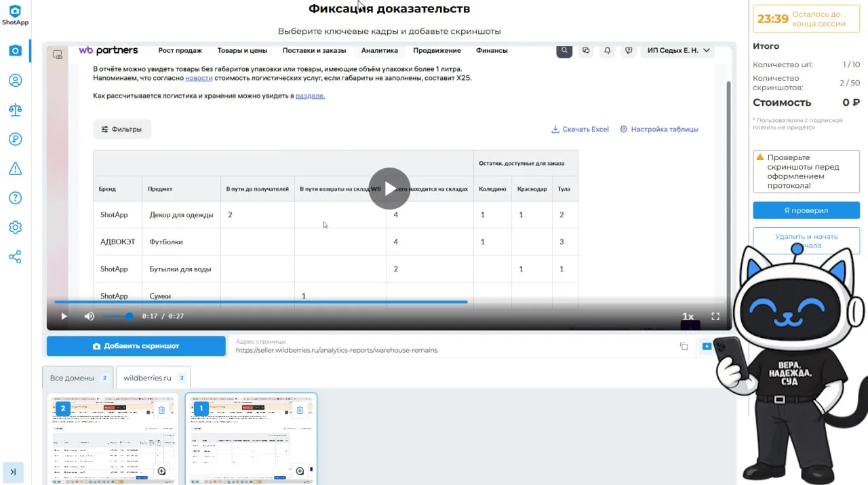Copy the page address with the copy icon
868x485 pixels.
[684, 347]
